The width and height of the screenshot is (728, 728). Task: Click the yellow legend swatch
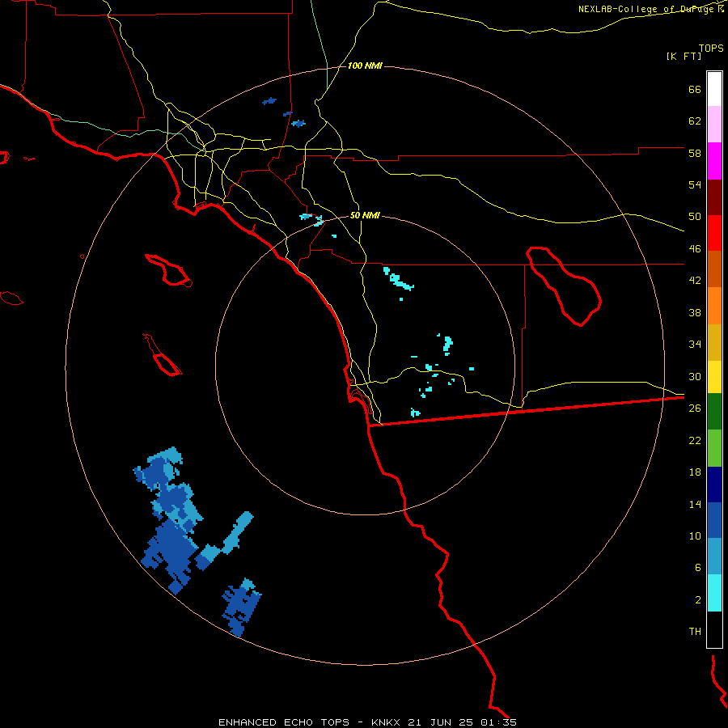(714, 376)
